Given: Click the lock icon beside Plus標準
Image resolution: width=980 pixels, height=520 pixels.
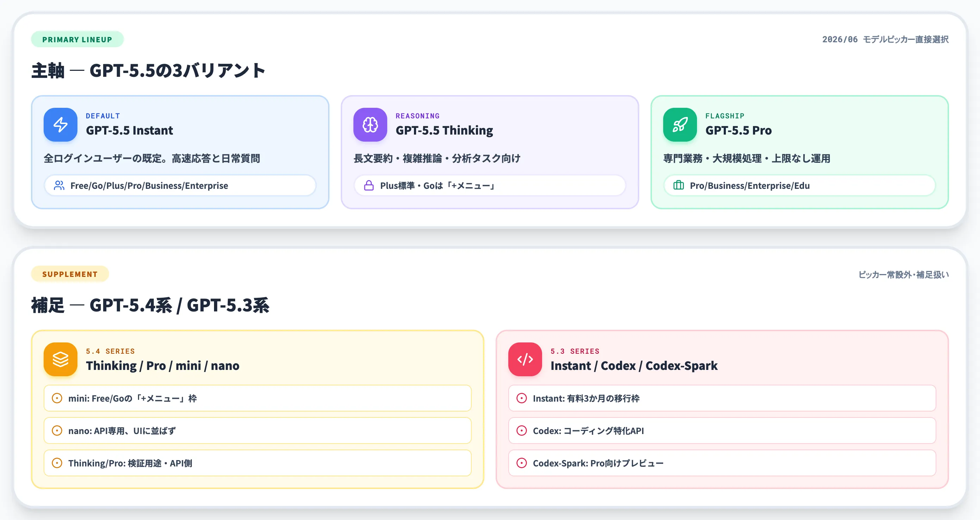Looking at the screenshot, I should (x=369, y=185).
